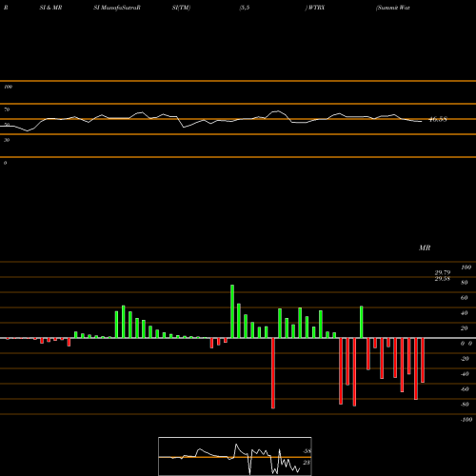Click the -80 label on MR axis

pos(465,405)
